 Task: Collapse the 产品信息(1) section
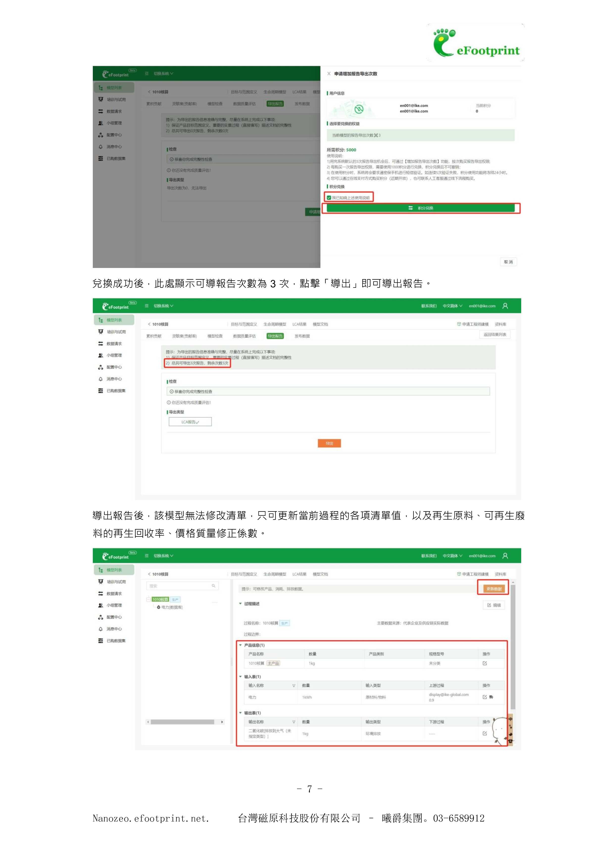[x=241, y=645]
